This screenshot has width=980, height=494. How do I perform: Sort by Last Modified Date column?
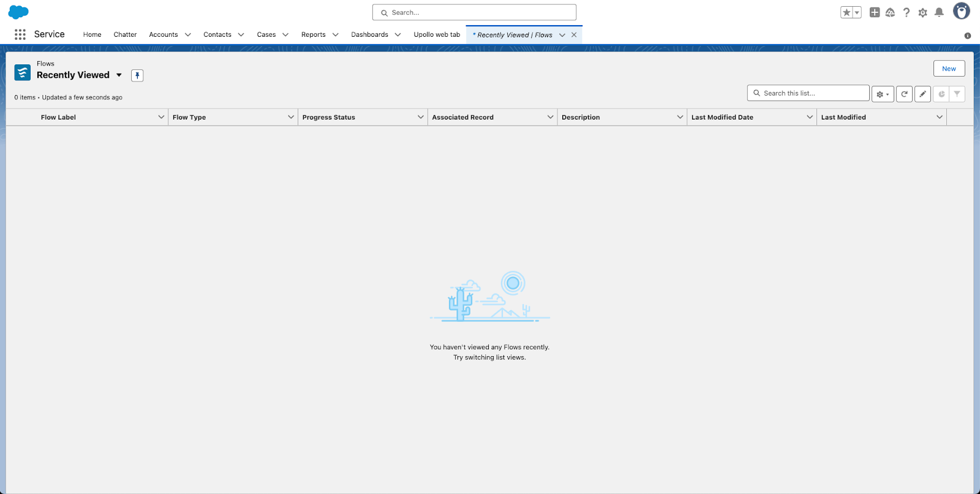[722, 117]
